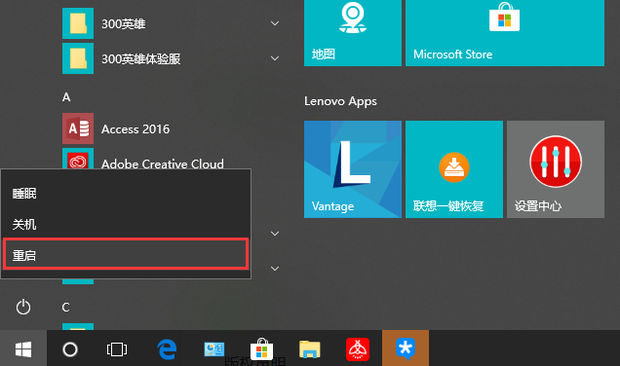Select 重启 (Restart) in power menu
This screenshot has height=366, width=620.
pyautogui.click(x=126, y=255)
